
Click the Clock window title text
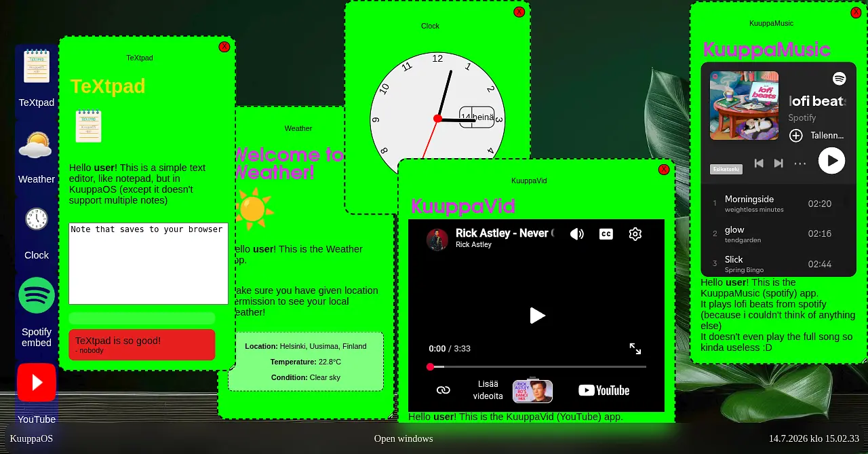tap(430, 26)
